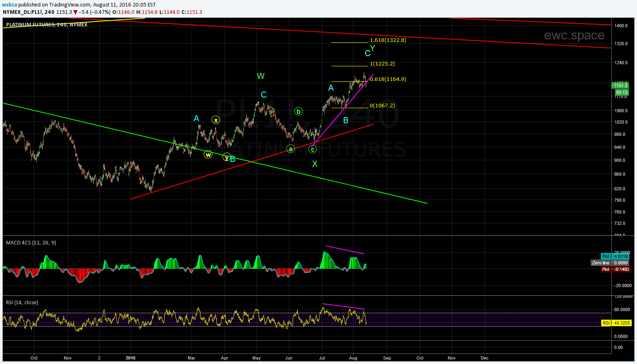Select the yellow circled "y" wave marker
The width and height of the screenshot is (637, 364).
(227, 157)
